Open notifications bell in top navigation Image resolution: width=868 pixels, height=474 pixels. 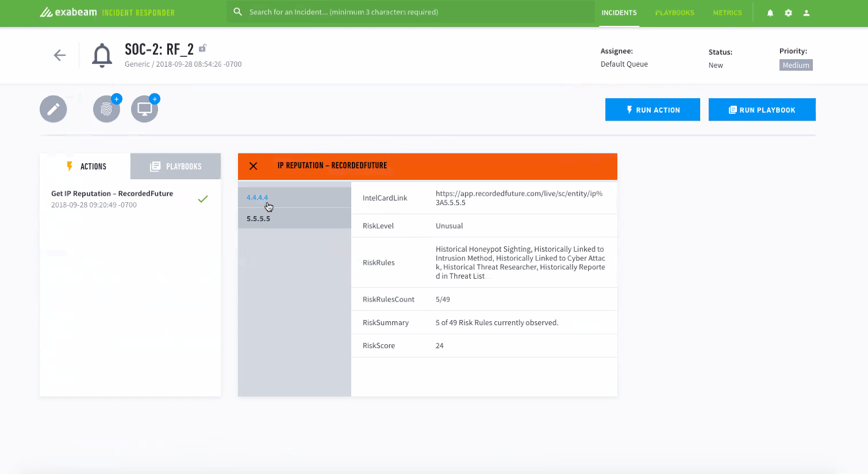[x=770, y=13]
